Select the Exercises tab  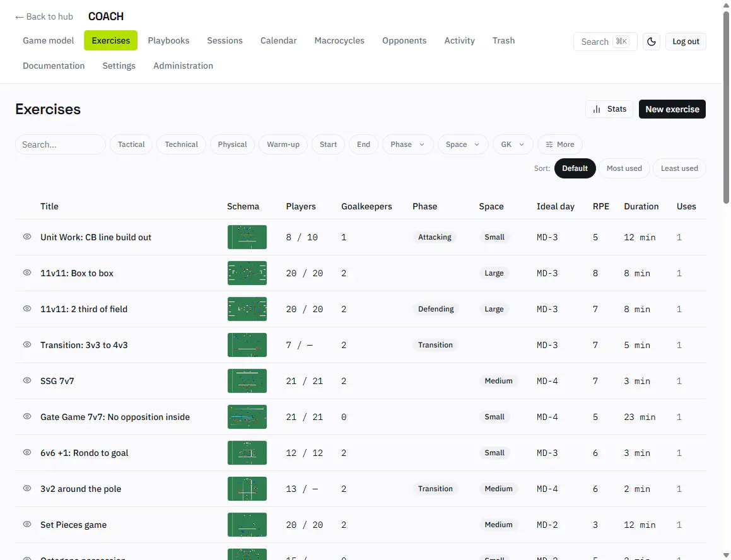110,40
